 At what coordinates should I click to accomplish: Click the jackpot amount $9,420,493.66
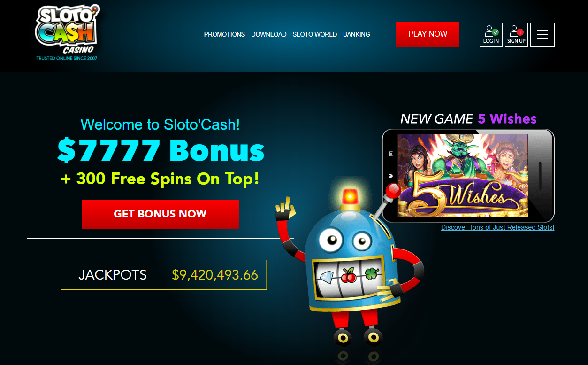[215, 275]
